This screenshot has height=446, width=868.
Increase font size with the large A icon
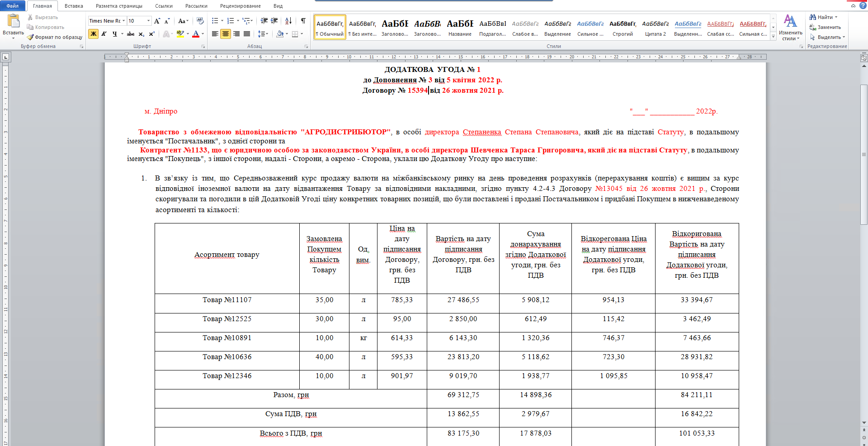[x=157, y=21]
